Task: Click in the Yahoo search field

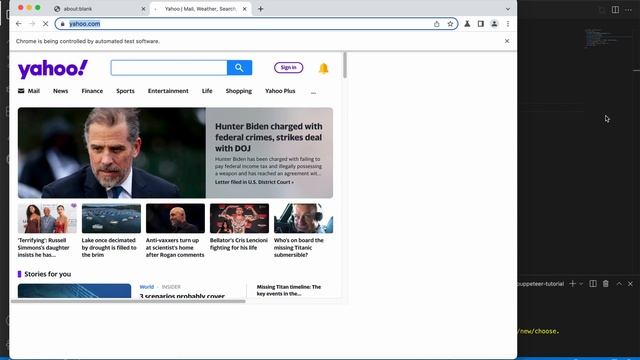Action: tap(169, 68)
